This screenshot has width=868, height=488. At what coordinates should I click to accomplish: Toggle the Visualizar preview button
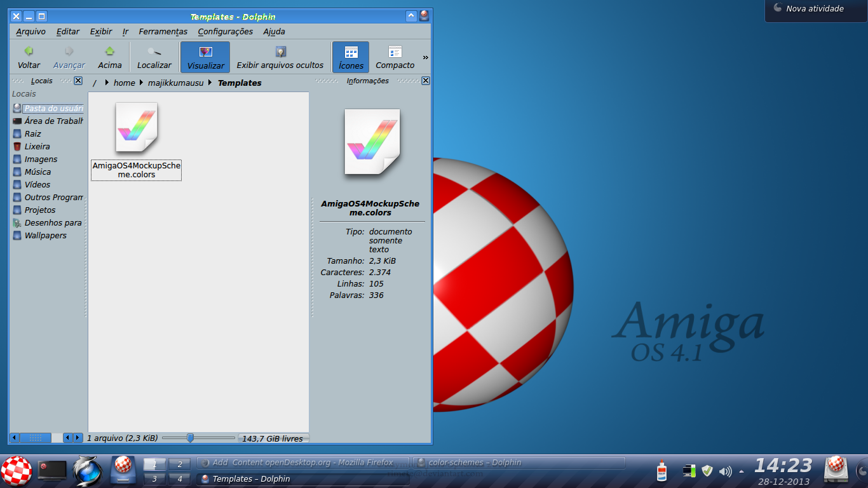click(x=205, y=57)
